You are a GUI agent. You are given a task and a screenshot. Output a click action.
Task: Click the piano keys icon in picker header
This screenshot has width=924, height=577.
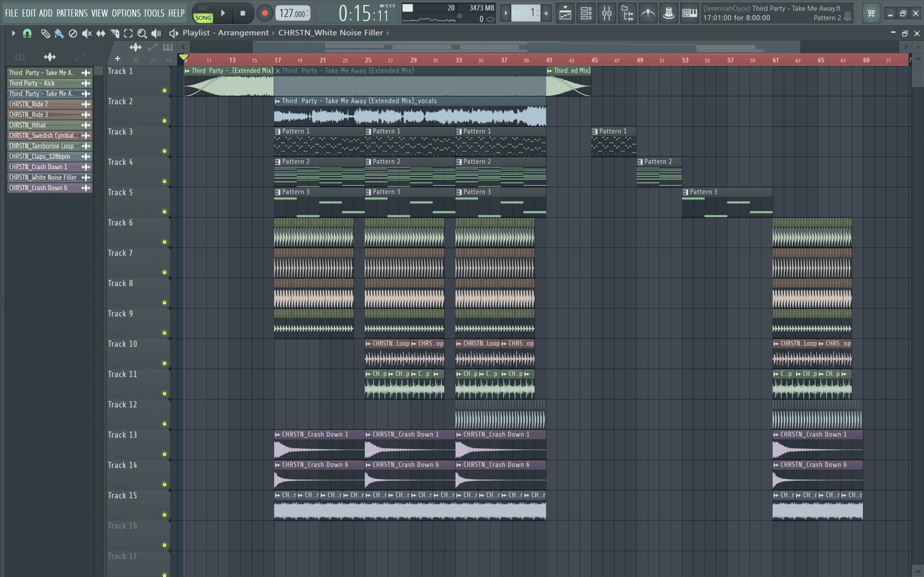tap(20, 57)
